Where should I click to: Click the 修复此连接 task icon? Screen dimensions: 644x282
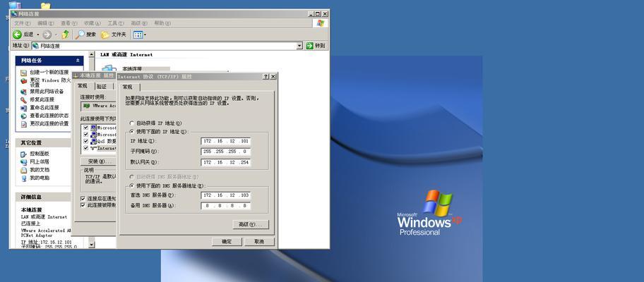(x=24, y=99)
